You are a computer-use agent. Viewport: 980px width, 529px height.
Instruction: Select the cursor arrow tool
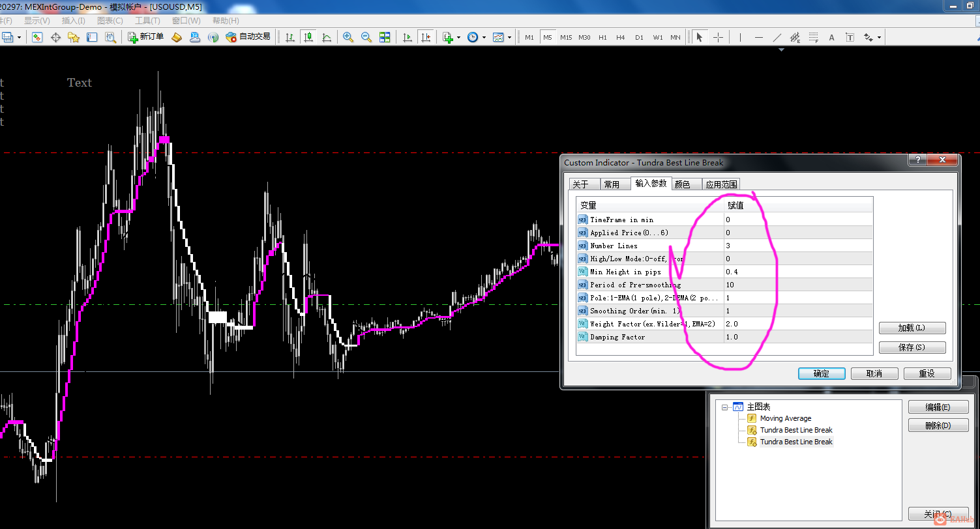pyautogui.click(x=700, y=37)
